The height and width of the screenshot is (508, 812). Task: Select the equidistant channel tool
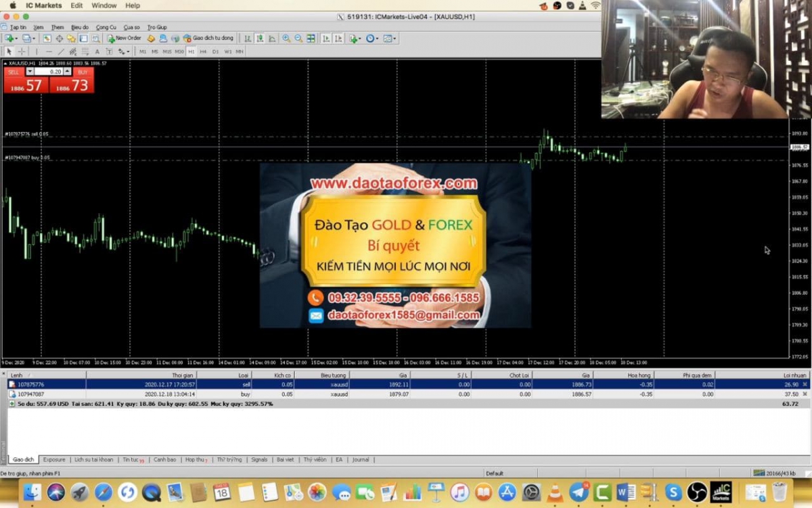[72, 51]
